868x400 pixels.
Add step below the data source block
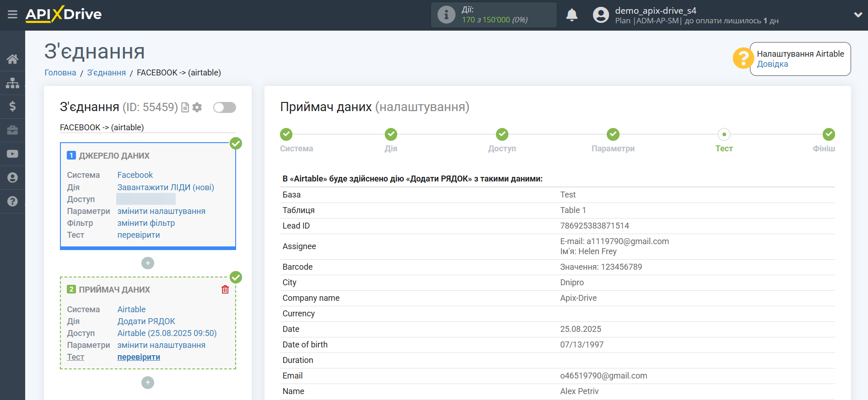(148, 263)
